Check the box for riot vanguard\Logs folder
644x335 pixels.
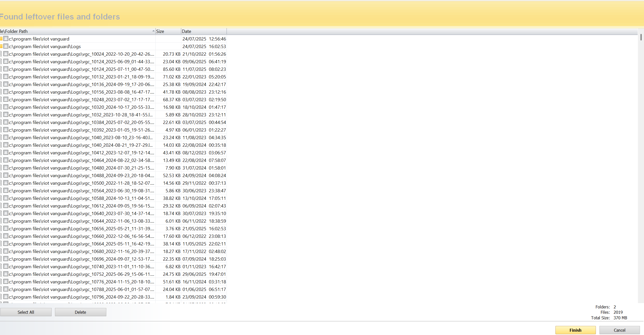click(6, 46)
